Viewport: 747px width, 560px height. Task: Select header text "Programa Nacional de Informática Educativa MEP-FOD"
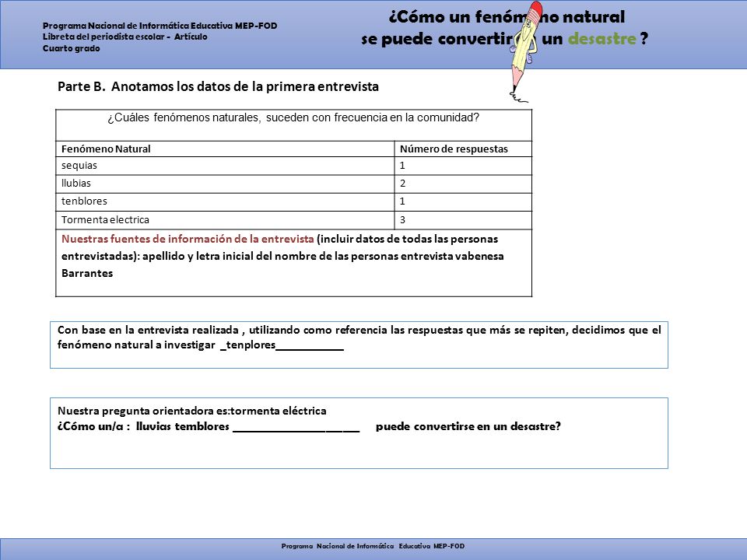[160, 26]
